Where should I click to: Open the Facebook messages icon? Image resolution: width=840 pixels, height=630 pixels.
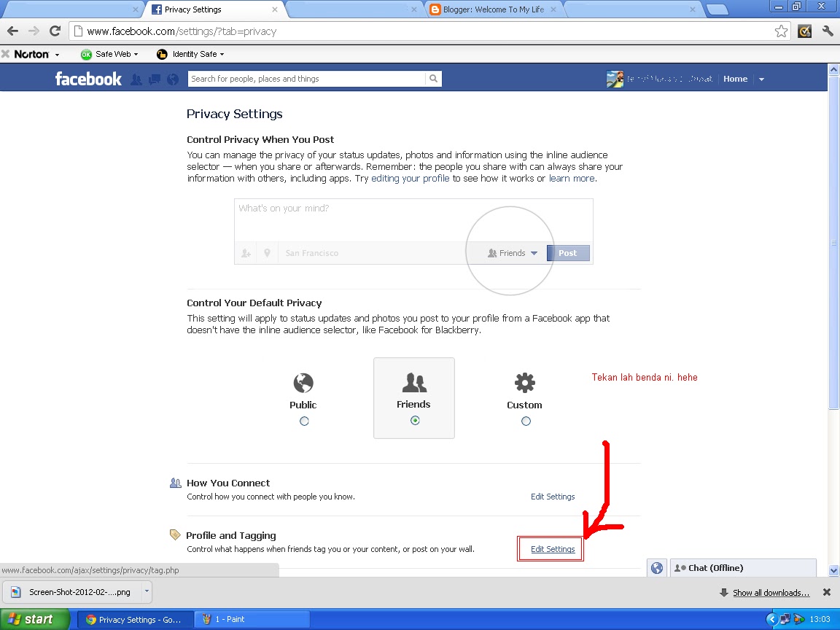[x=155, y=79]
